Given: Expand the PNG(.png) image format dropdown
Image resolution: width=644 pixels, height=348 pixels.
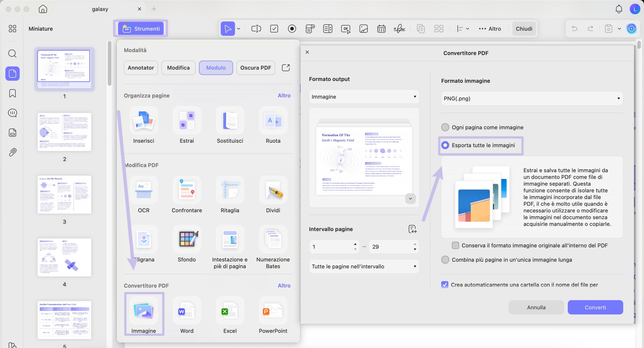Looking at the screenshot, I should [532, 98].
